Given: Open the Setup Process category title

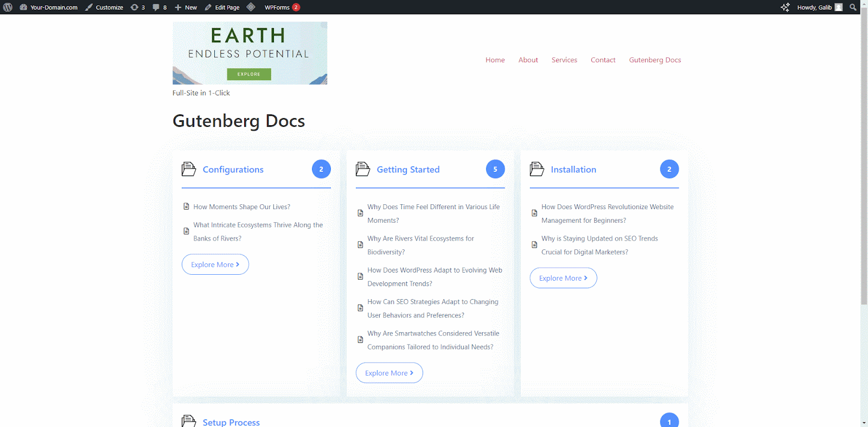Looking at the screenshot, I should coord(231,422).
